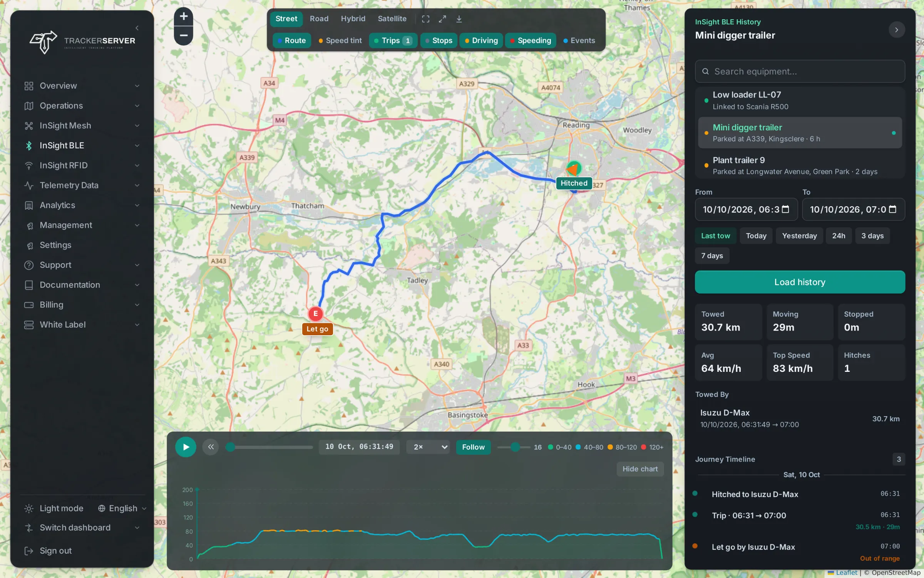Open Telemetry Data section
924x578 pixels.
click(82, 185)
